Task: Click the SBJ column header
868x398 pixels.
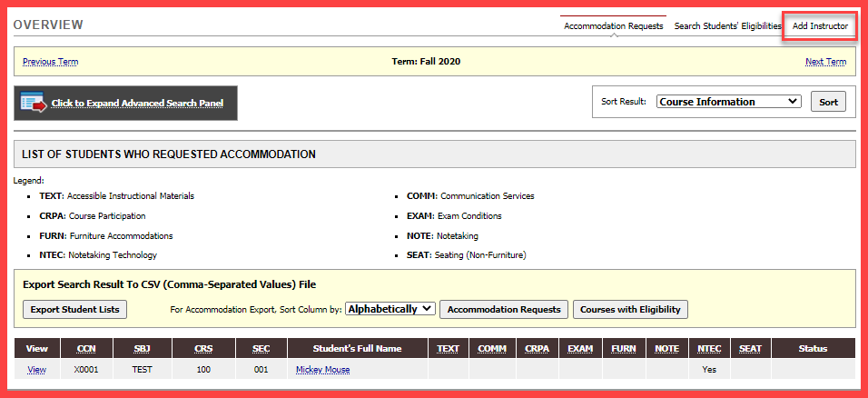Action: point(143,348)
